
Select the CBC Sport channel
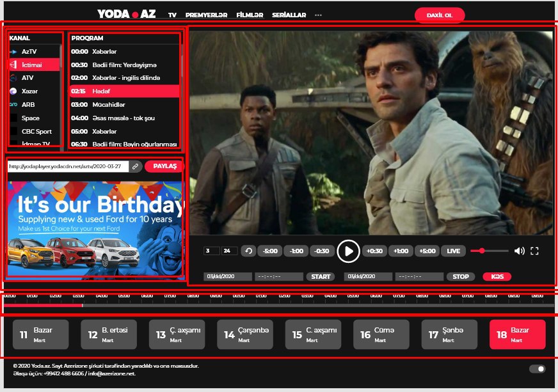[x=34, y=131]
